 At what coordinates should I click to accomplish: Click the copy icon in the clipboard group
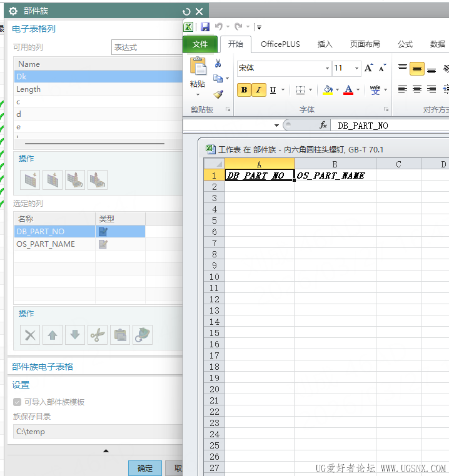click(x=218, y=78)
